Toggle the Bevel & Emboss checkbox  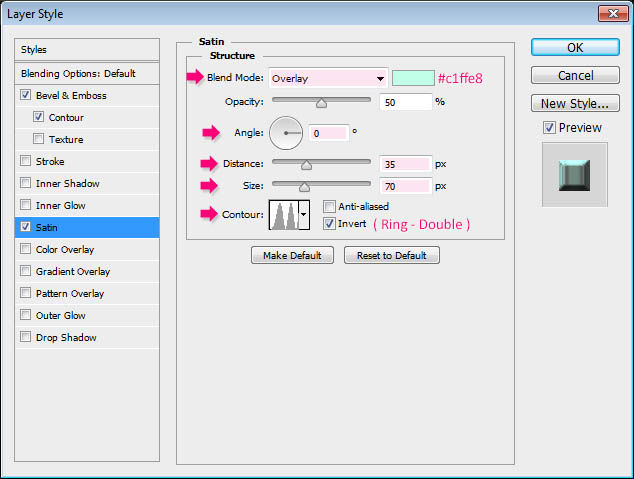(x=25, y=96)
